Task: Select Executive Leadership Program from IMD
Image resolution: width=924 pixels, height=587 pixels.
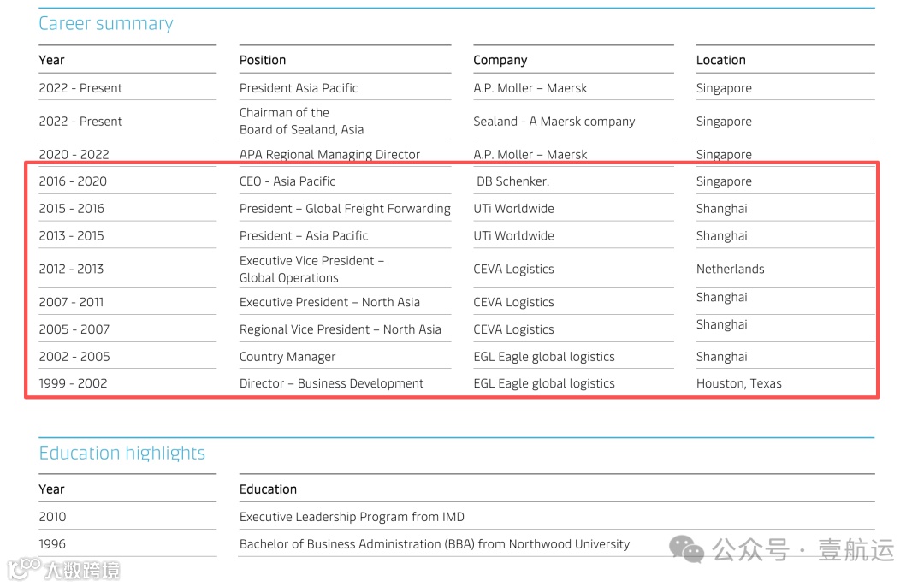Action: tap(352, 517)
